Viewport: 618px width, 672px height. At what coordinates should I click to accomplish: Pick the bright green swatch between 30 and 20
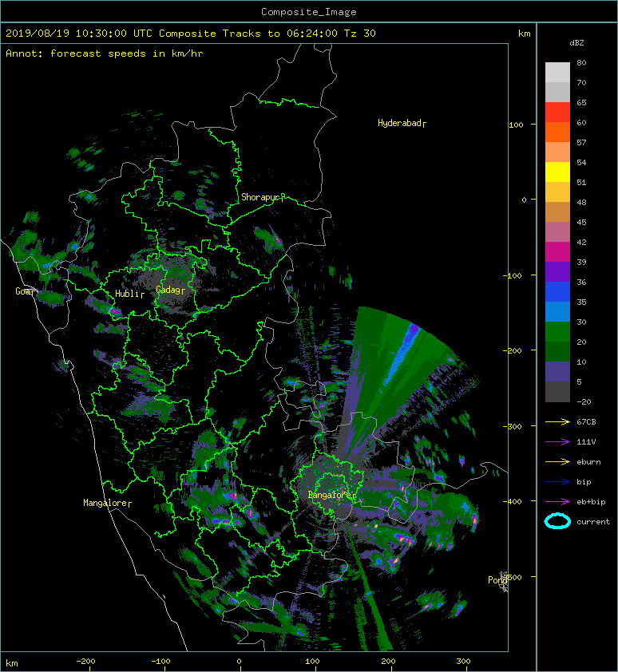coord(557,331)
